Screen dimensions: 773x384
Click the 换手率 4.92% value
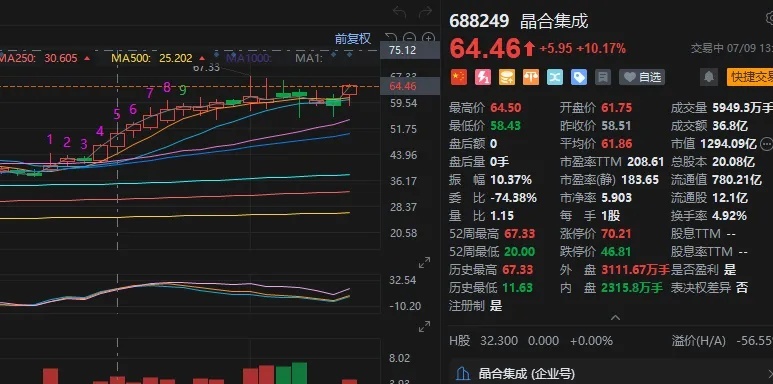[729, 215]
